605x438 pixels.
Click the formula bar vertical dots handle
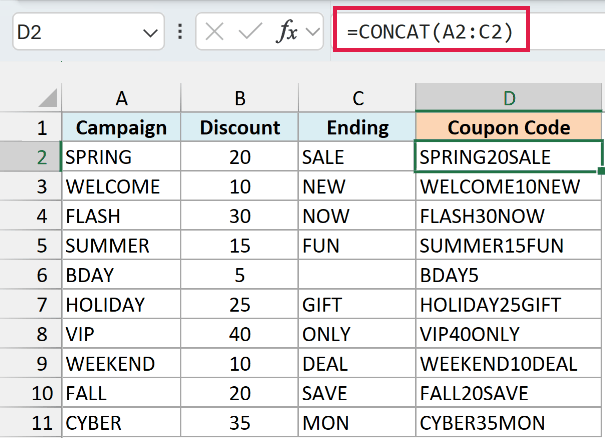pos(180,32)
